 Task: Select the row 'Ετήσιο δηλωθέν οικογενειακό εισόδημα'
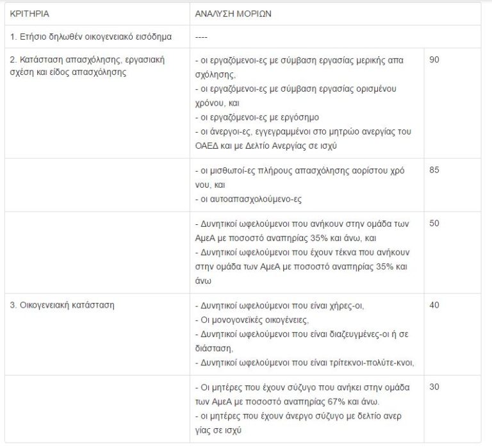click(x=90, y=37)
